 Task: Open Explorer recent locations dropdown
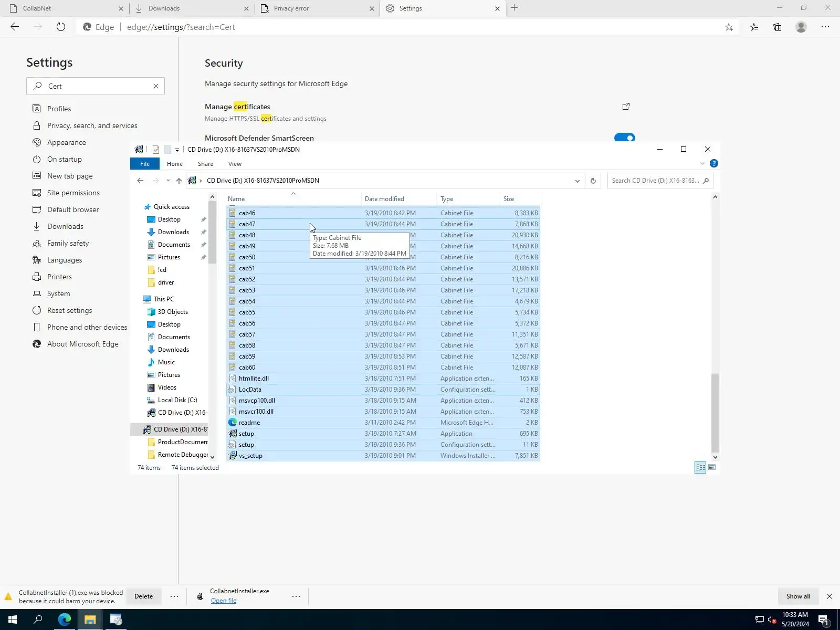tap(168, 181)
